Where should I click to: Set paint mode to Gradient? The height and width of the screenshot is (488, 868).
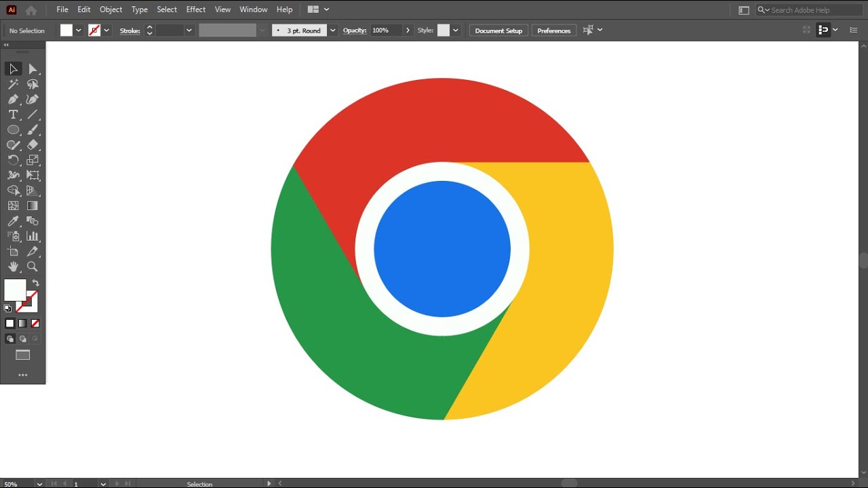click(22, 323)
